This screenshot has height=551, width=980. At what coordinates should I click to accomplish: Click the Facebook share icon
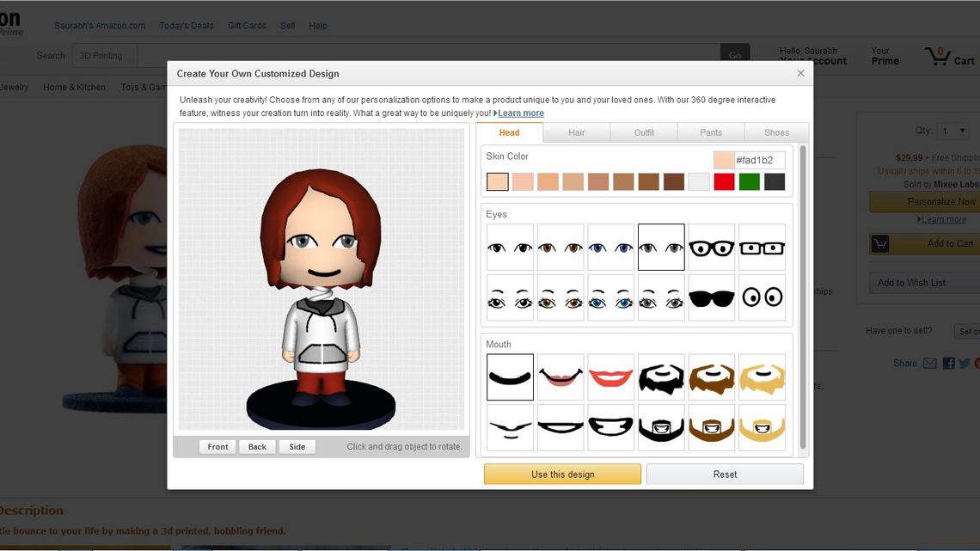click(948, 363)
